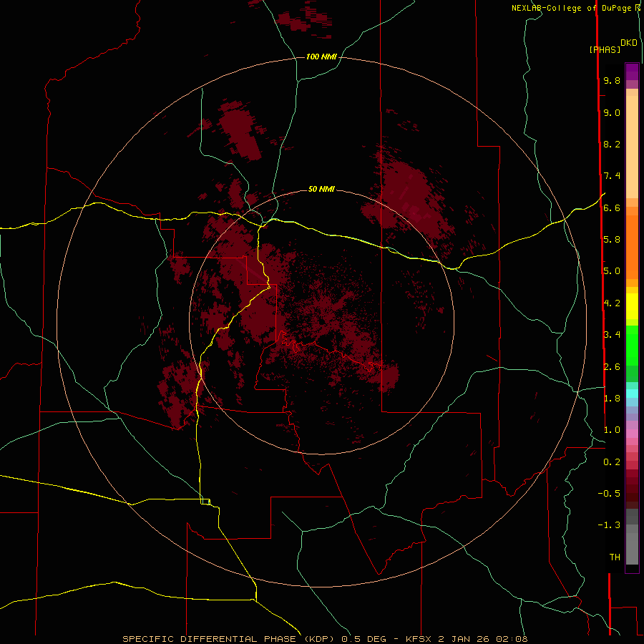Viewport: 644px width, 644px height.
Task: Click the 100 NMI range ring label
Action: coord(321,57)
